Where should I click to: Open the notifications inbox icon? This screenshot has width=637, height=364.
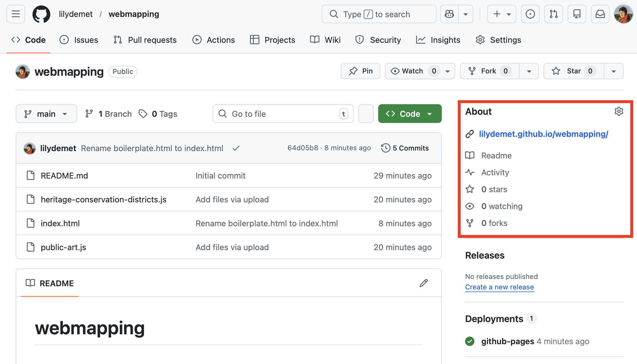[600, 14]
